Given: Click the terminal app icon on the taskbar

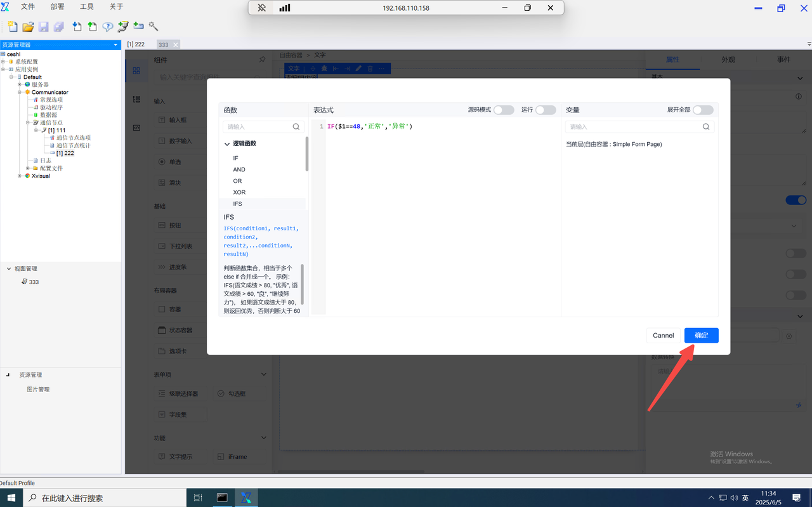Looking at the screenshot, I should tap(222, 498).
